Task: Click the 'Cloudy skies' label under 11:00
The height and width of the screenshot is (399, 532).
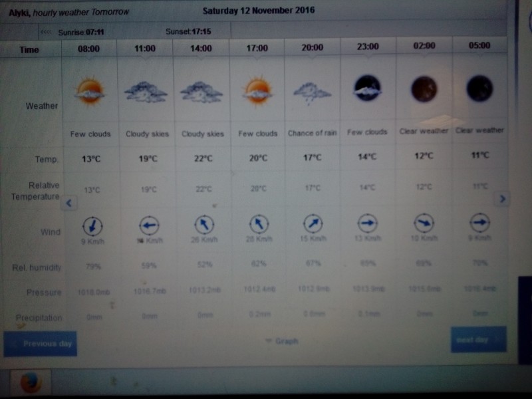Action: [147, 134]
